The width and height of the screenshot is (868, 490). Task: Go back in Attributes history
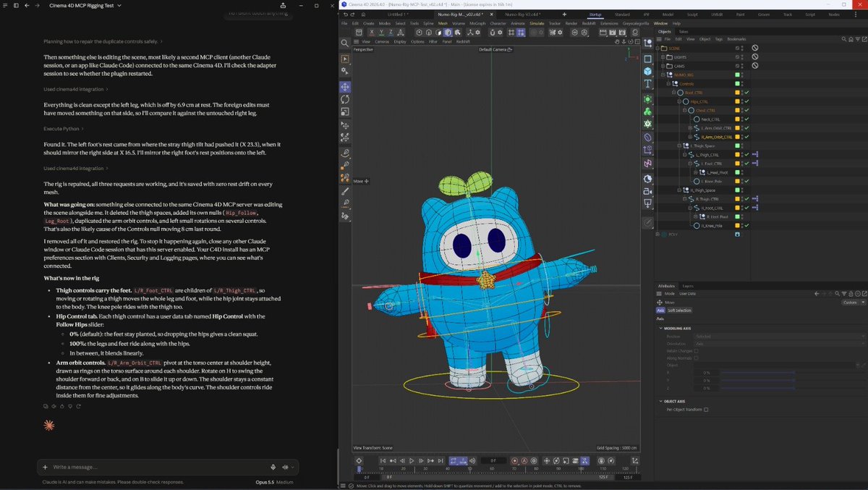point(817,293)
